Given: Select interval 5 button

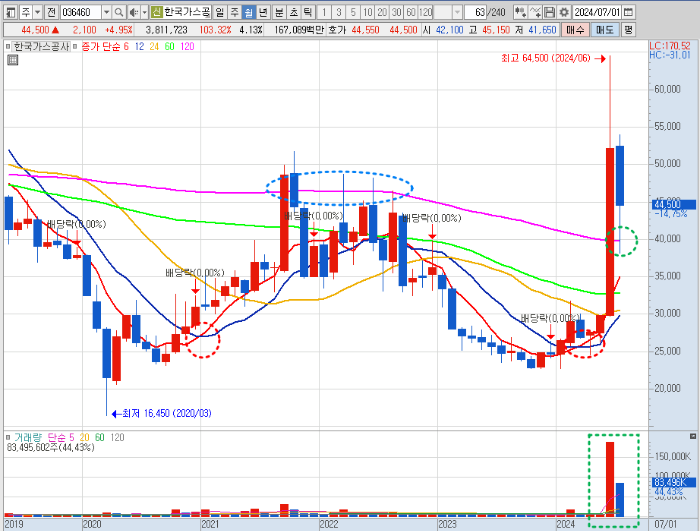Looking at the screenshot, I should pyautogui.click(x=353, y=12).
